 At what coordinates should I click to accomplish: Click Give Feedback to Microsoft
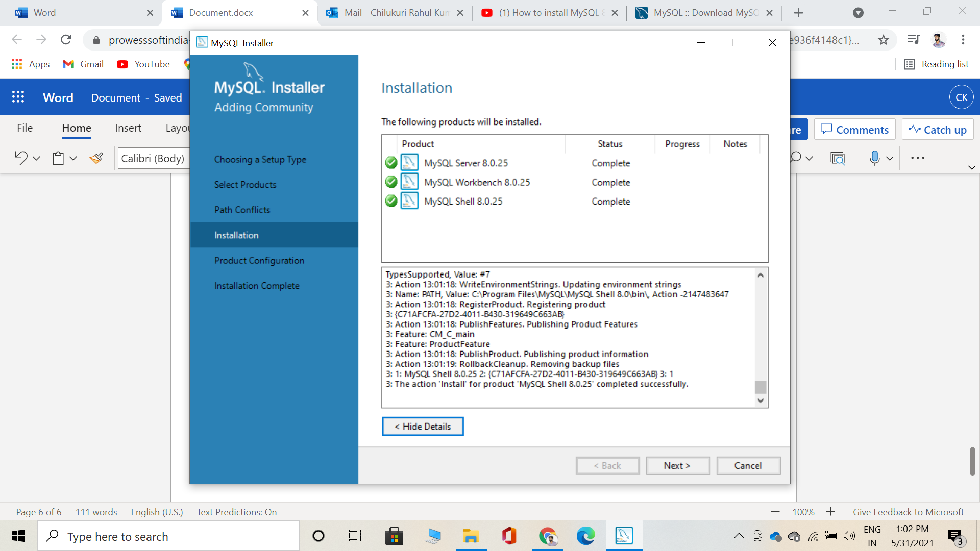pyautogui.click(x=908, y=512)
